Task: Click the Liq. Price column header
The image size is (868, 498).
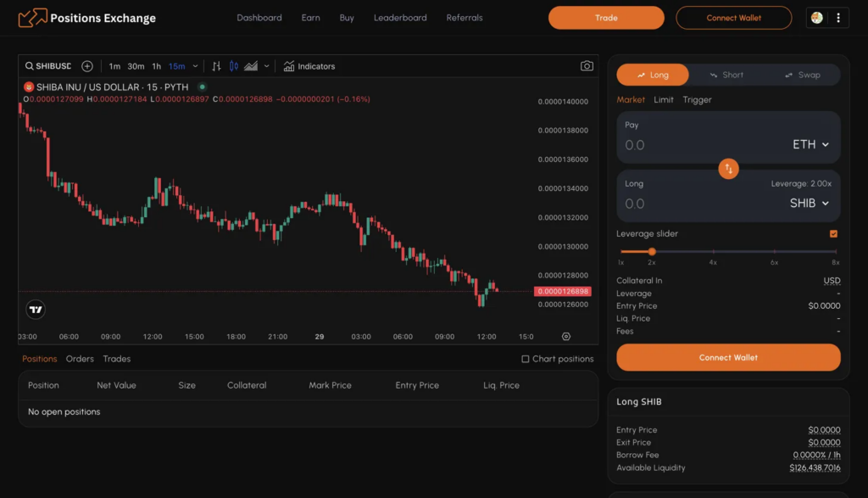Action: [x=501, y=385]
